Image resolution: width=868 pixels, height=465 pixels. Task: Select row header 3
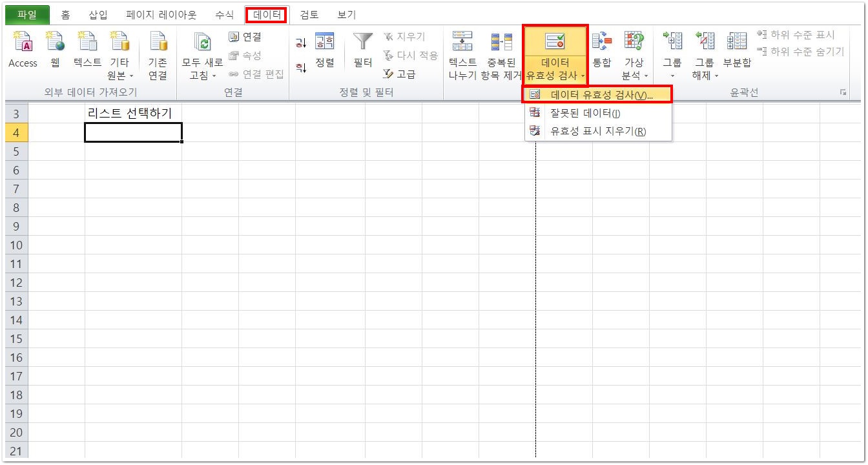pyautogui.click(x=17, y=114)
